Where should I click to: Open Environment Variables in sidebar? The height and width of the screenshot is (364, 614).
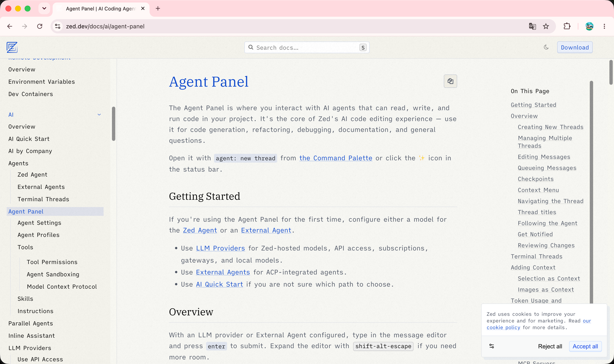pos(42,82)
